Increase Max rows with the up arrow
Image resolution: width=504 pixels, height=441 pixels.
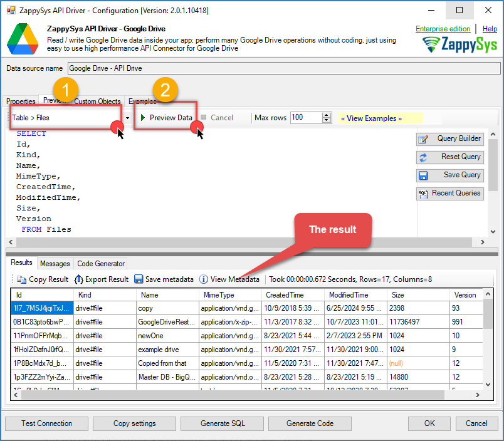(327, 115)
